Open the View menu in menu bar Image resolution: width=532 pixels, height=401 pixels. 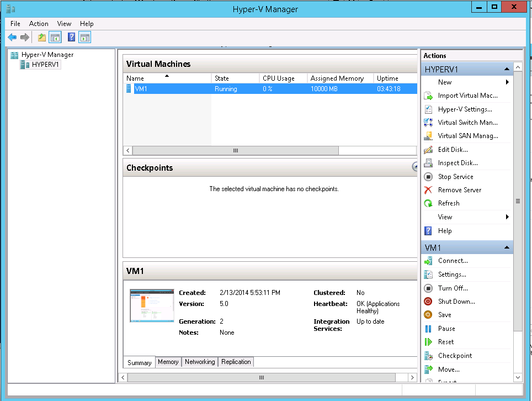point(64,24)
